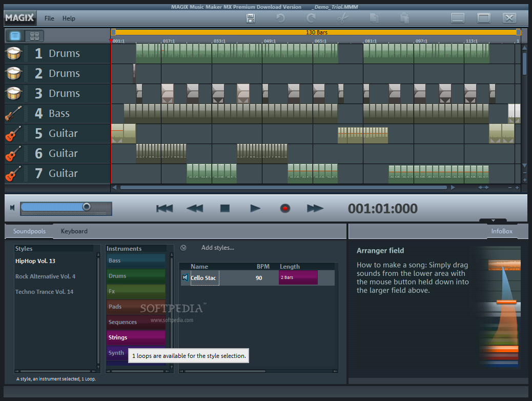Image resolution: width=532 pixels, height=401 pixels.
Task: Choose the Sequences instrument category
Action: [x=136, y=322]
